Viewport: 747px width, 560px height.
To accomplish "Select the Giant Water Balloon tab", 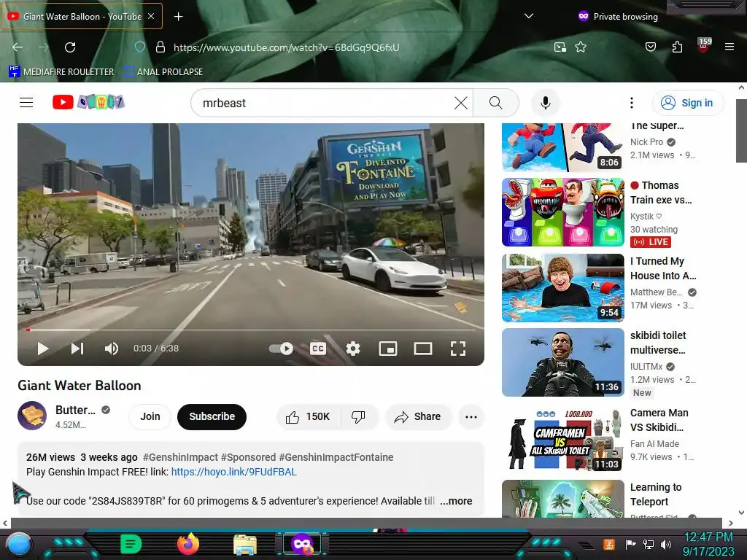I will [82, 17].
